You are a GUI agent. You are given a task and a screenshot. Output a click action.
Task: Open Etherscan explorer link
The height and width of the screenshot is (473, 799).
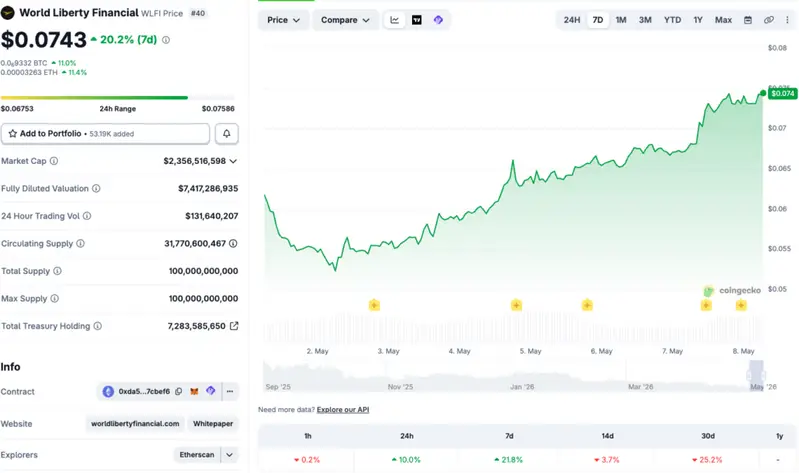coord(197,455)
